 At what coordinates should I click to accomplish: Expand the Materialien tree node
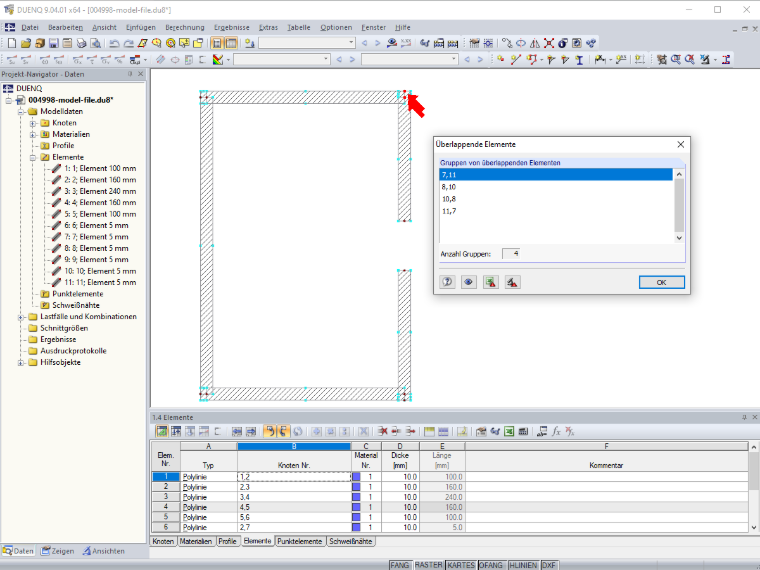[33, 135]
